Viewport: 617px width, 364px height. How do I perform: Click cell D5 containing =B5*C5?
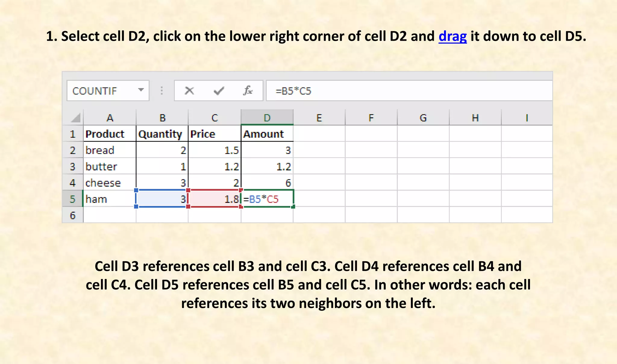pyautogui.click(x=267, y=199)
